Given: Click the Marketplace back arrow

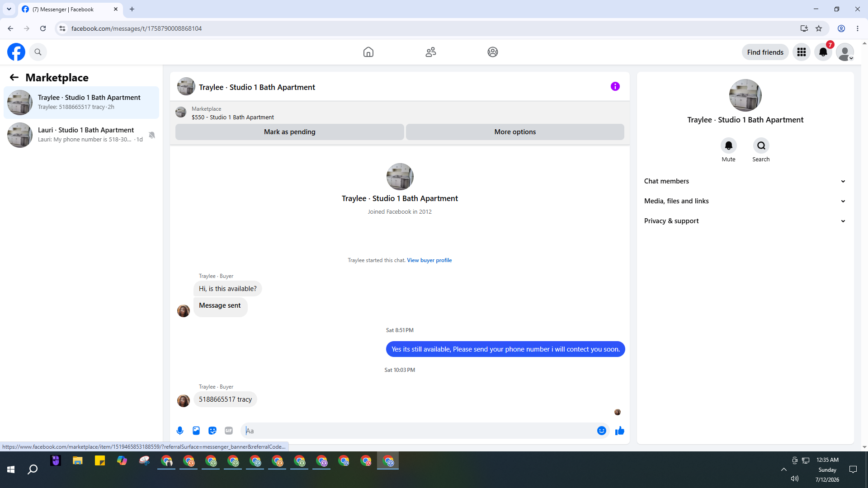Looking at the screenshot, I should [x=14, y=77].
